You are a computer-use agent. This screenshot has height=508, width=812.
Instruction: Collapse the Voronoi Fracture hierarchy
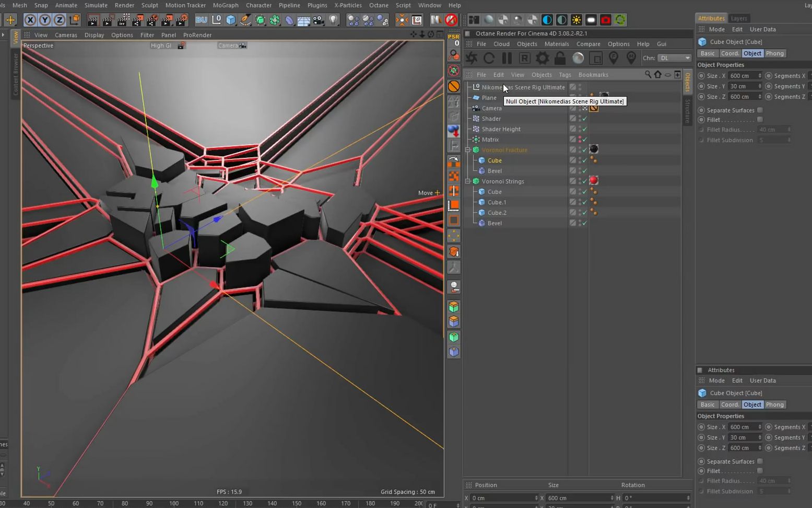[468, 150]
